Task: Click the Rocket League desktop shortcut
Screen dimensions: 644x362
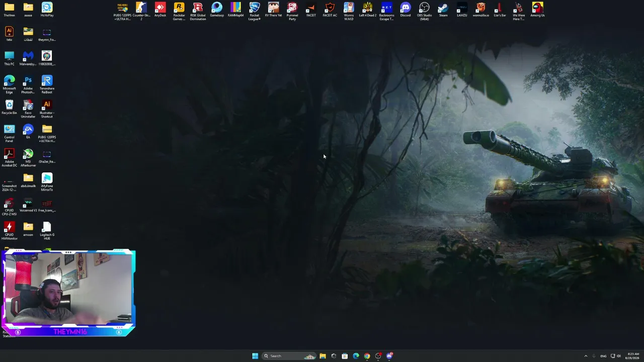Action: pyautogui.click(x=255, y=11)
